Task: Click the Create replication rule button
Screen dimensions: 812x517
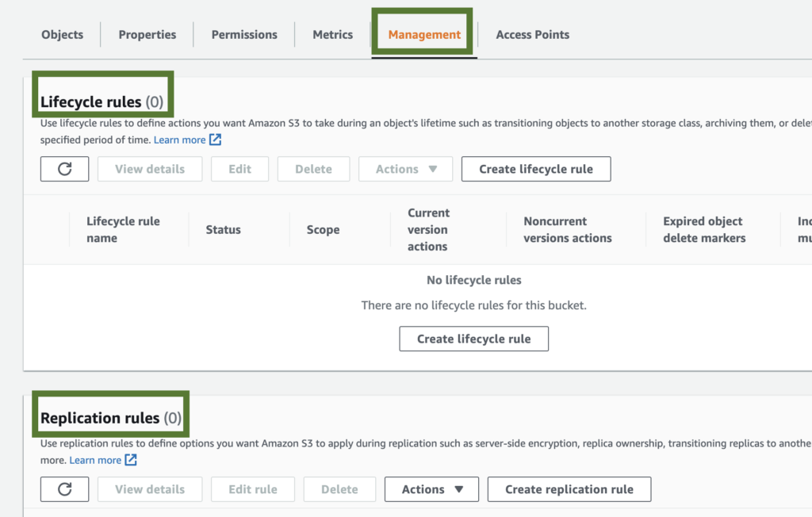Action: pyautogui.click(x=569, y=489)
